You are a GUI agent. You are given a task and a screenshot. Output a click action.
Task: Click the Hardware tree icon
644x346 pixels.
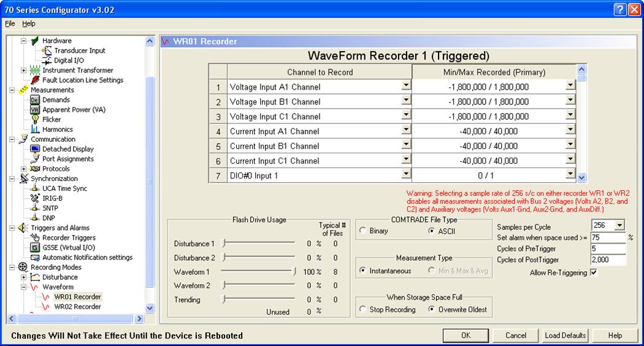point(35,40)
